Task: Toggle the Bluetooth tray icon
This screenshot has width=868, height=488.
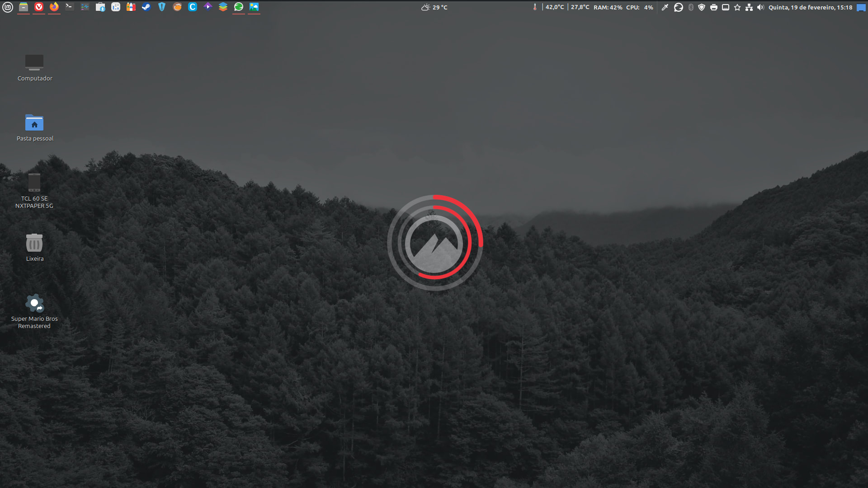Action: tap(691, 7)
